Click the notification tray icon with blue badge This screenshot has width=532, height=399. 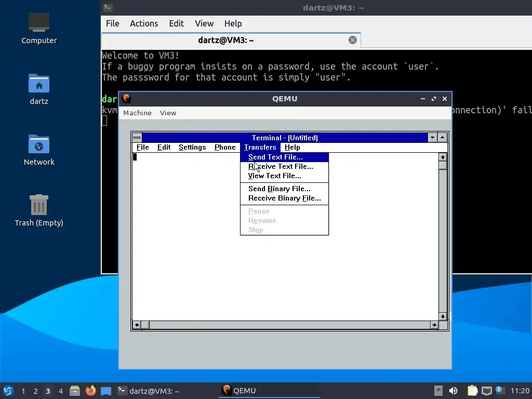(500, 390)
